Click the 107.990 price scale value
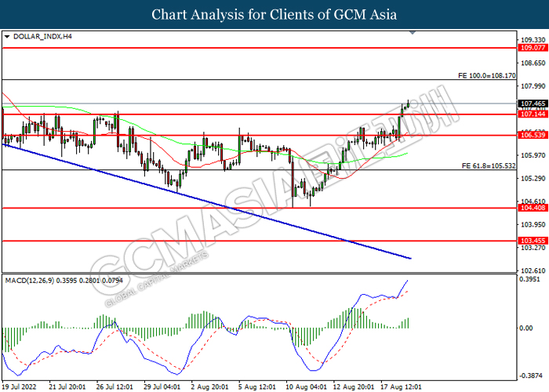The width and height of the screenshot is (549, 392). tap(533, 86)
